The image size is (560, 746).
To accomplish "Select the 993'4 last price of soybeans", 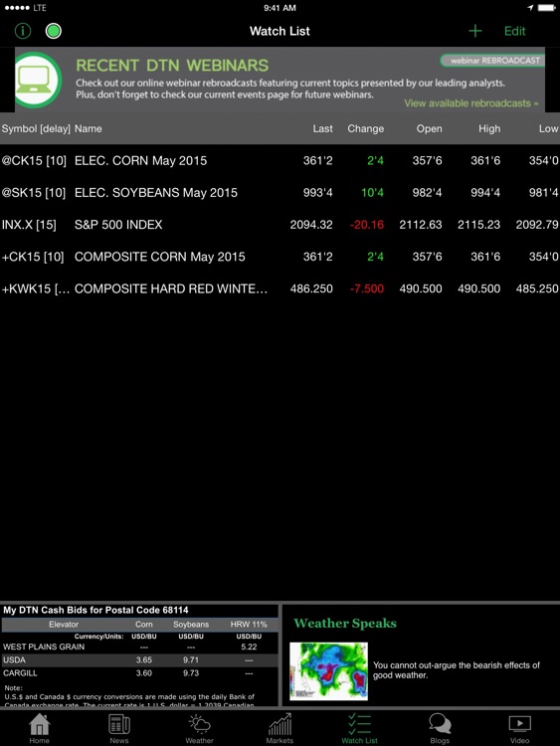I will pos(318,192).
